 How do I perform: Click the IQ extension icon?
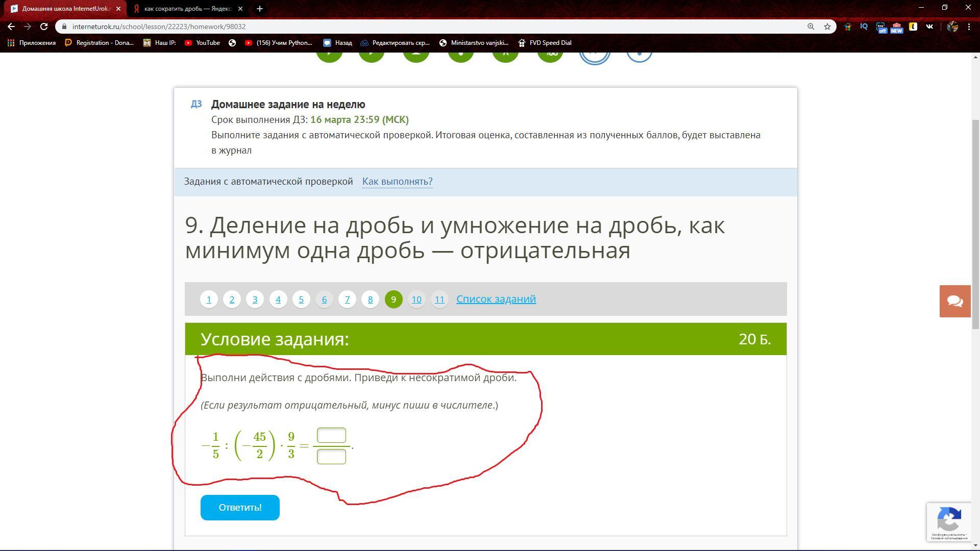pos(864,27)
